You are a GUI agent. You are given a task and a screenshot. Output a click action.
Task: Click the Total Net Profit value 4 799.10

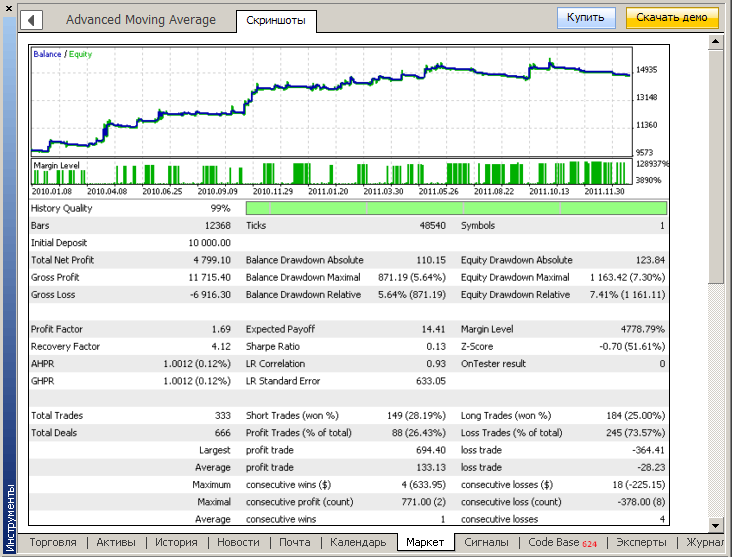(212, 260)
